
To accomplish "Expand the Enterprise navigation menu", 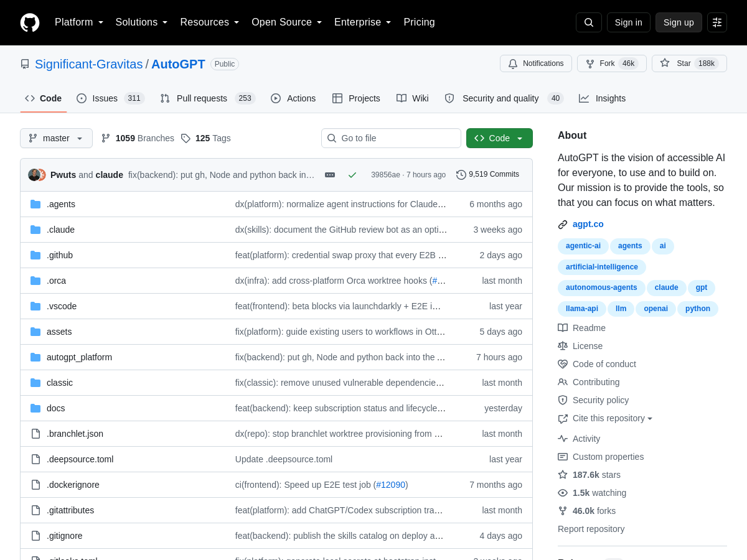I will click(363, 22).
